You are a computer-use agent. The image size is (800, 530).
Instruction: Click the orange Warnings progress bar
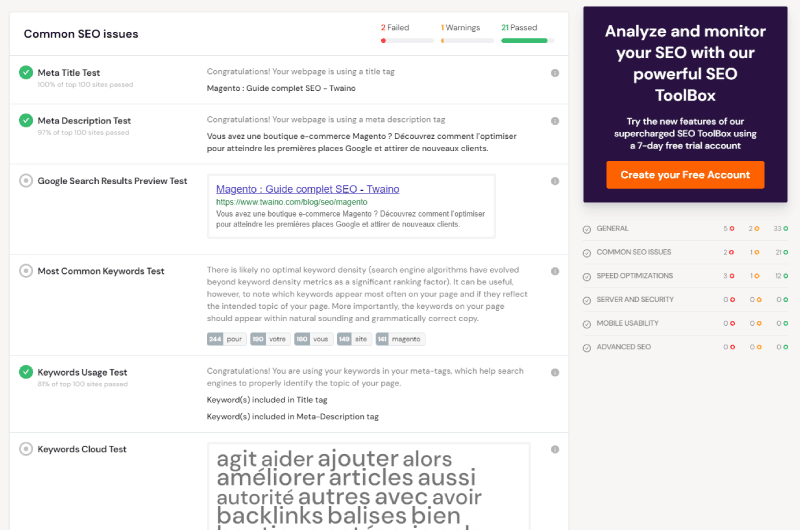(x=467, y=41)
